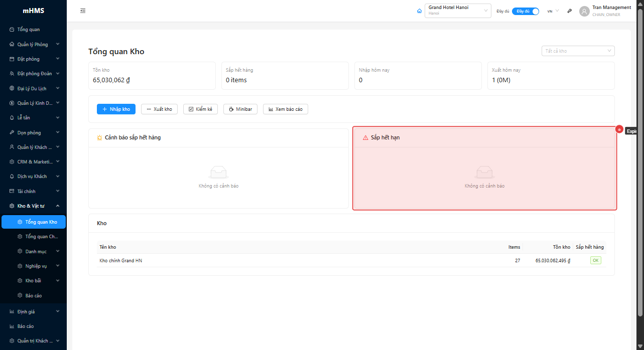Image resolution: width=644 pixels, height=350 pixels.
Task: Click the red Expiry badge notification
Action: point(620,129)
